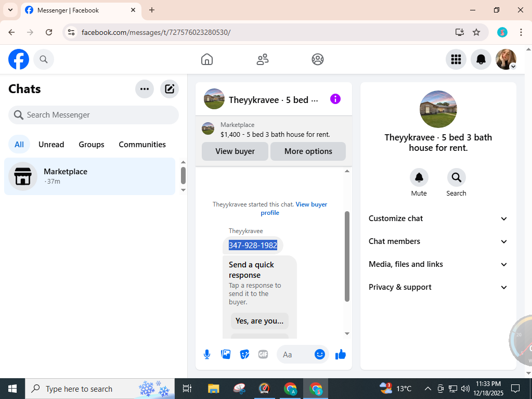Open Chats options three-dot button
The width and height of the screenshot is (532, 399).
145,89
